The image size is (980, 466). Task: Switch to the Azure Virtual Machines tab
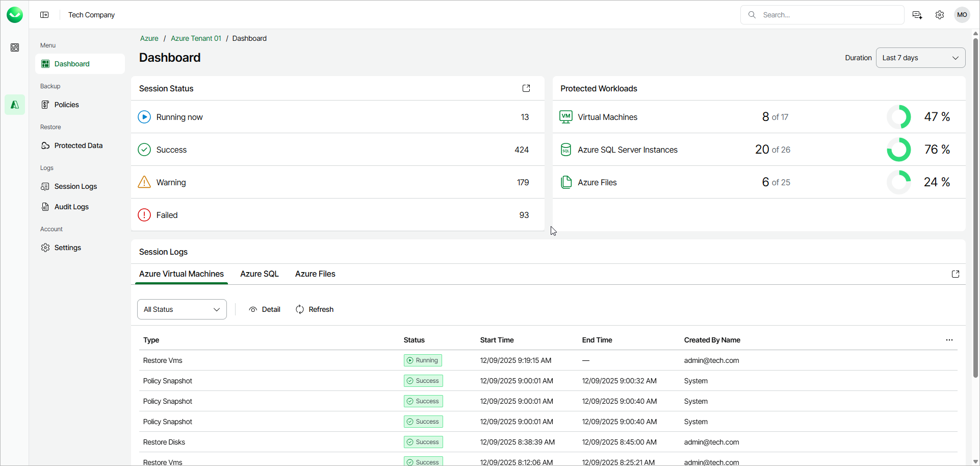click(x=182, y=274)
